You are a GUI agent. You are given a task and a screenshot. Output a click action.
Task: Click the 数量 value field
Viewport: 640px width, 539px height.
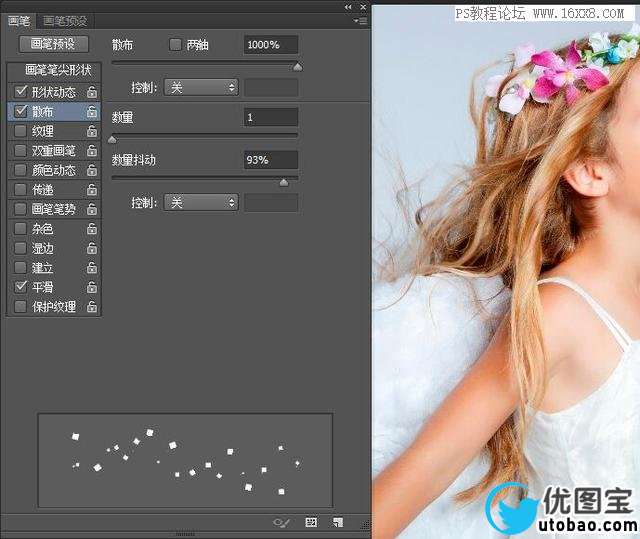point(271,118)
